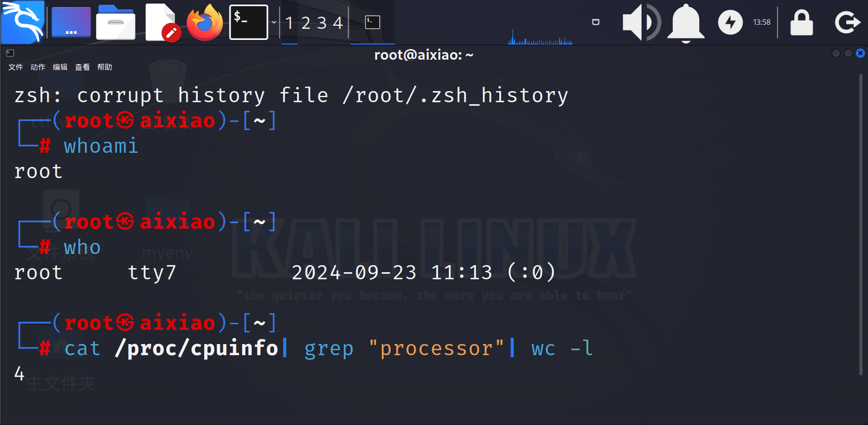Lock the screen with the padlock icon

coord(802,23)
